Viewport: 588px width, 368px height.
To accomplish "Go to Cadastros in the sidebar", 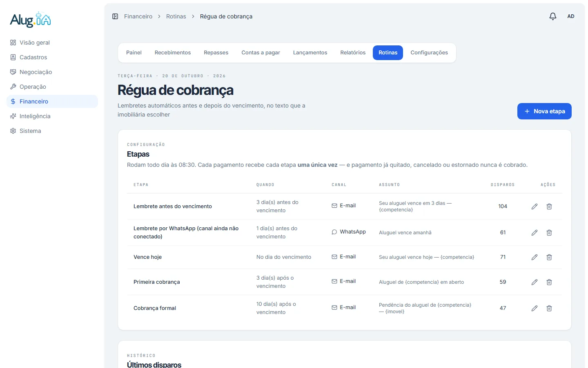I will [x=52, y=57].
